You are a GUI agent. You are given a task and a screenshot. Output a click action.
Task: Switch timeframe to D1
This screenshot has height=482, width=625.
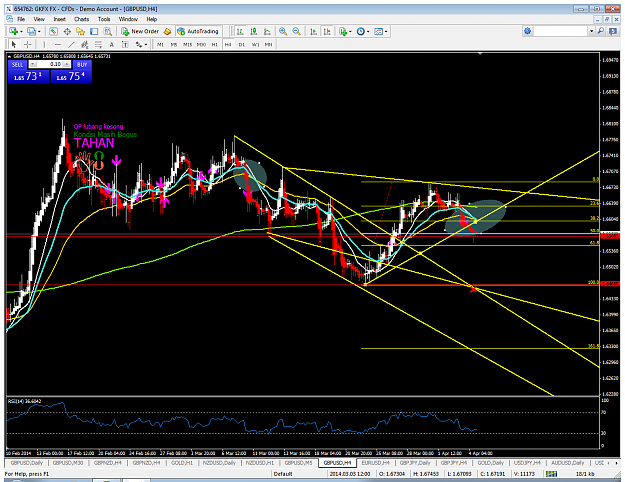click(242, 45)
